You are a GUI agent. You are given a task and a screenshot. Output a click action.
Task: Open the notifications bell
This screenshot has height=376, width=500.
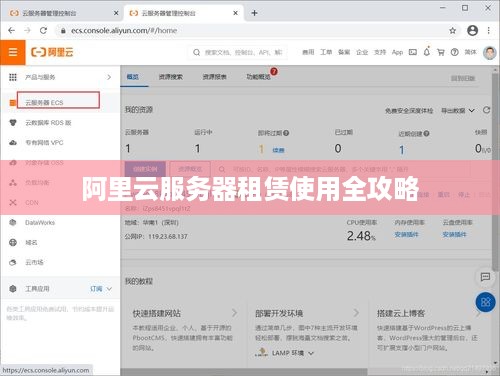[x=427, y=52]
